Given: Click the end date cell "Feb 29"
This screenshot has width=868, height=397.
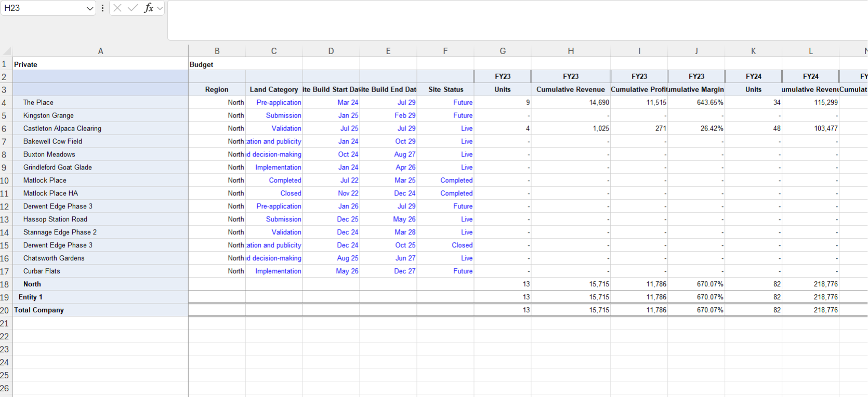Looking at the screenshot, I should tap(388, 115).
